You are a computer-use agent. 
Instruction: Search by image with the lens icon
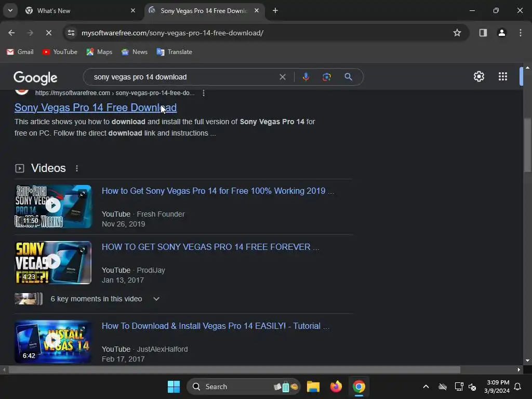(x=326, y=77)
